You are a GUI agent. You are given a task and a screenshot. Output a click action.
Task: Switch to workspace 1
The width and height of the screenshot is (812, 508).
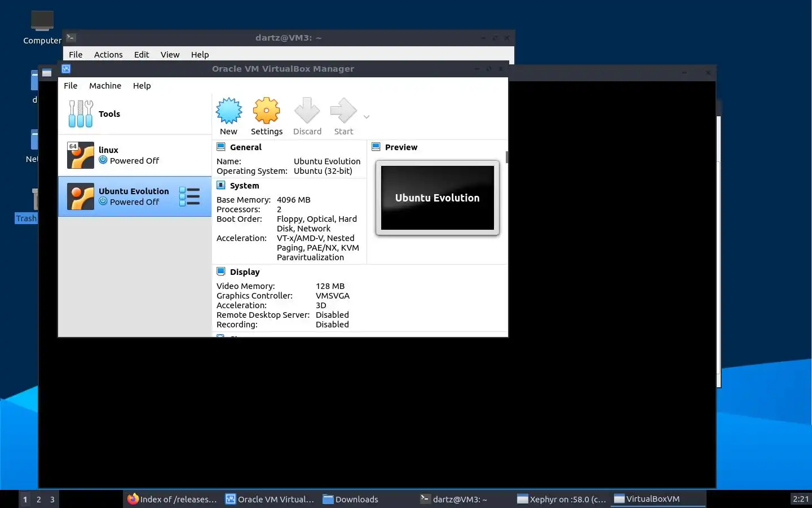pyautogui.click(x=25, y=500)
